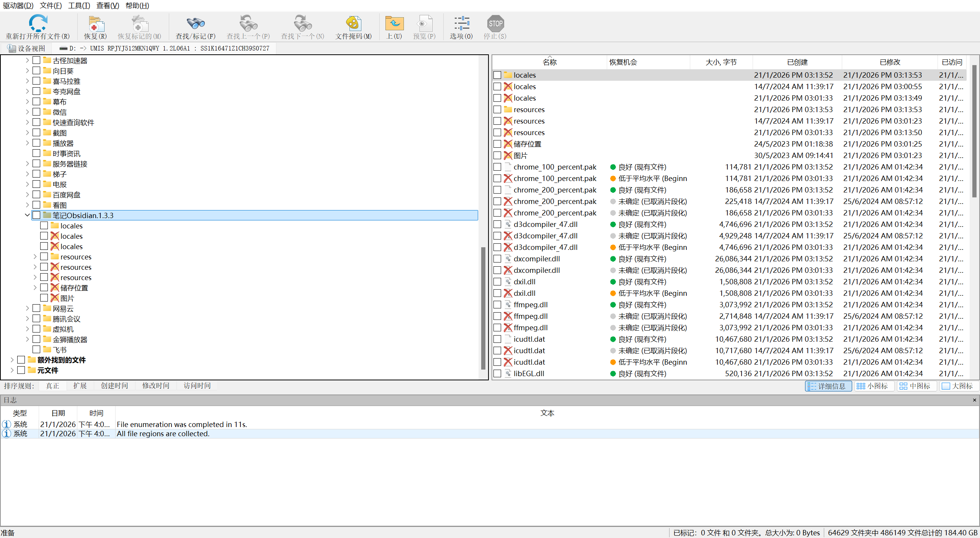
Task: Open the 工具(T) menu
Action: (79, 5)
